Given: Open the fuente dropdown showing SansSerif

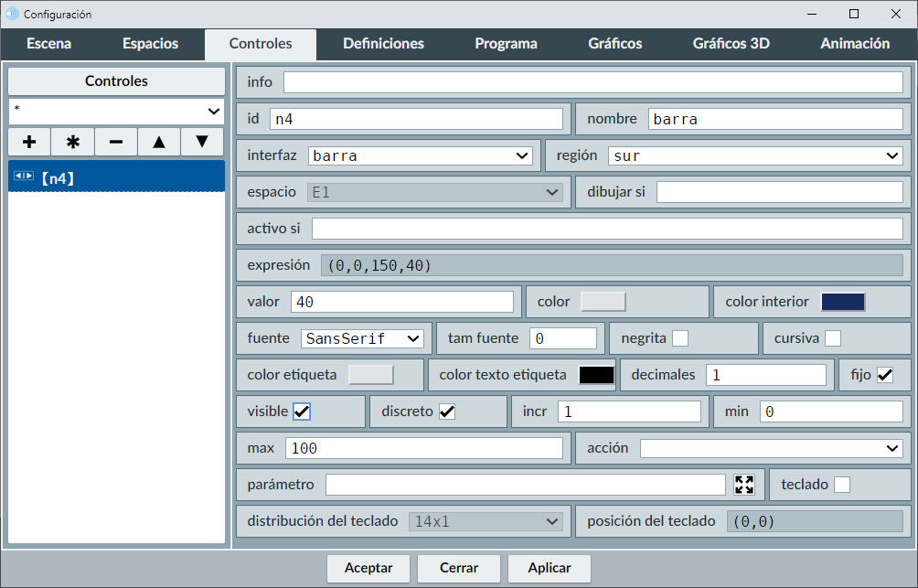Looking at the screenshot, I should click(362, 338).
